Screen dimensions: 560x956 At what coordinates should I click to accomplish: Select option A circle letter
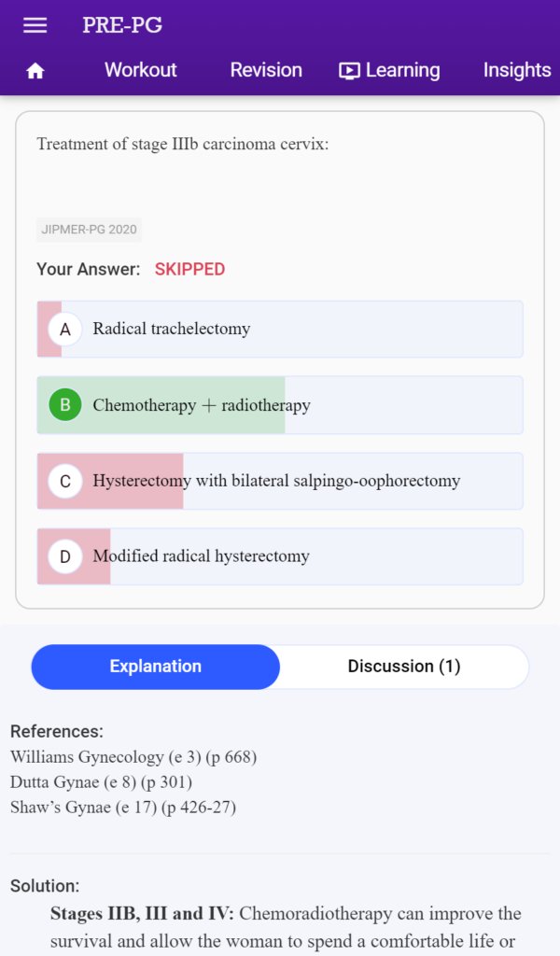click(x=65, y=330)
